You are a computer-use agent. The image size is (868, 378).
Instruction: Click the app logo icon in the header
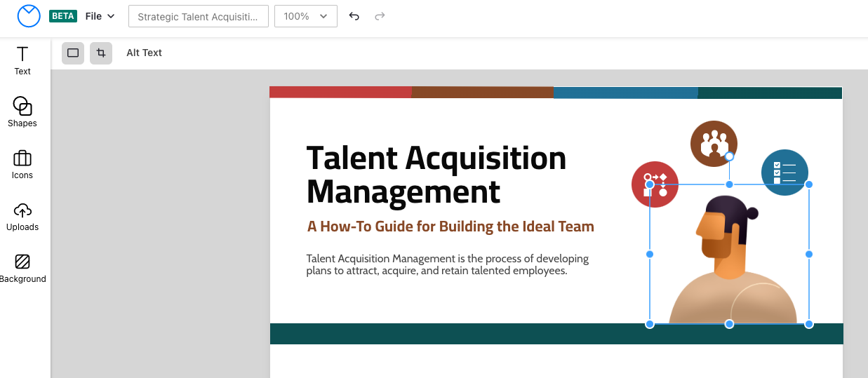coord(29,16)
